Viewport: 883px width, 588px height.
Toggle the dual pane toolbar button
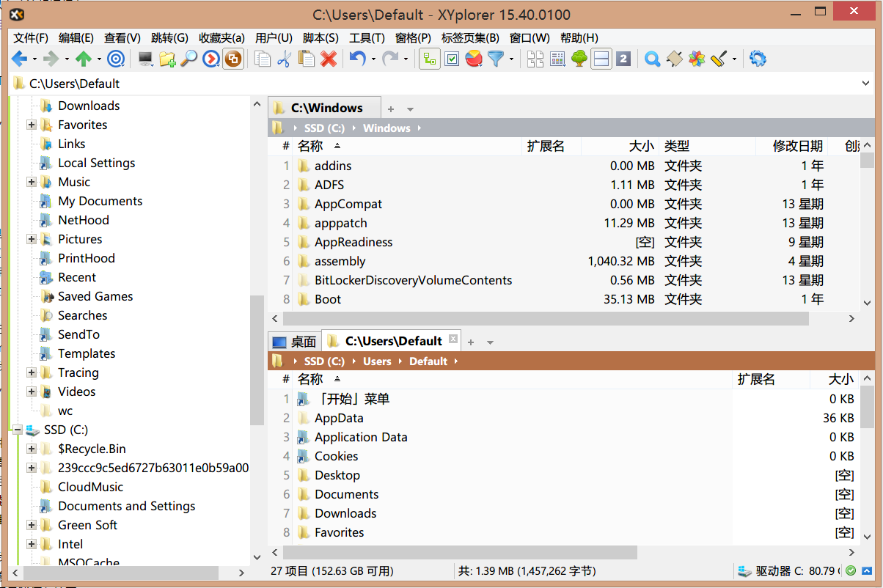[601, 59]
